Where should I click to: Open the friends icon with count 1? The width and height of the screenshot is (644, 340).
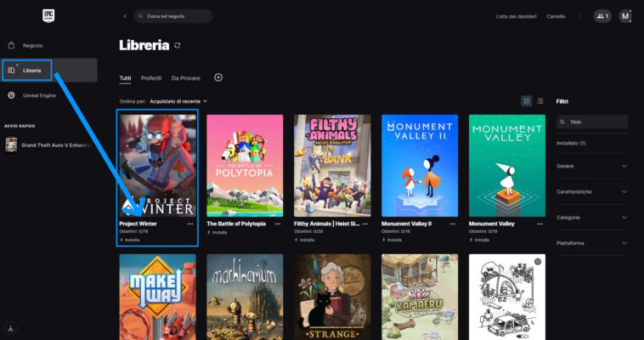[x=602, y=16]
